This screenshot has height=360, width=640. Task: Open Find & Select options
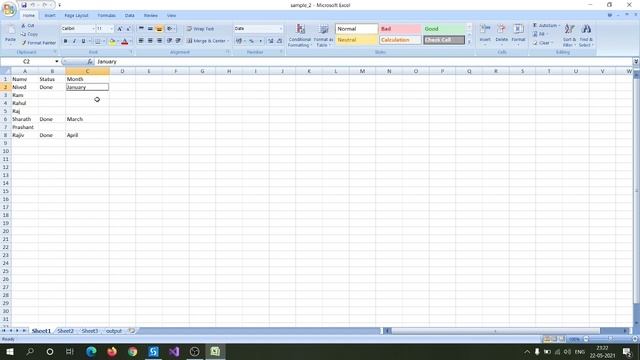click(586, 35)
